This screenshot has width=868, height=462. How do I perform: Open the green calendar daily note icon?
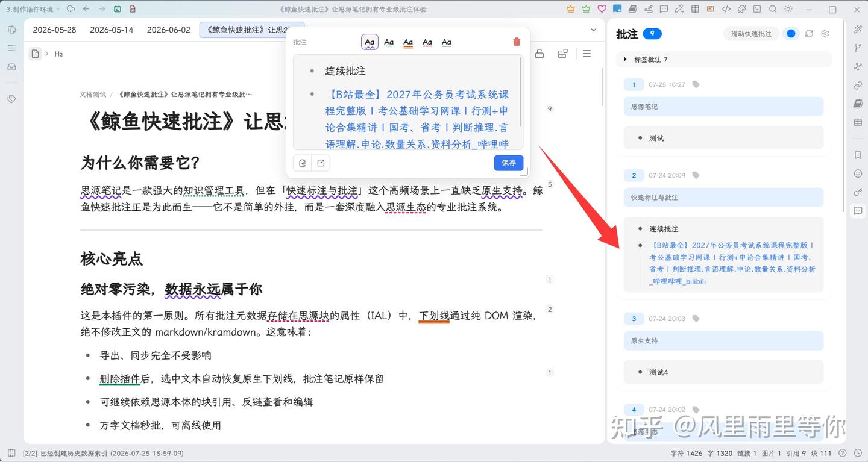pos(117,9)
